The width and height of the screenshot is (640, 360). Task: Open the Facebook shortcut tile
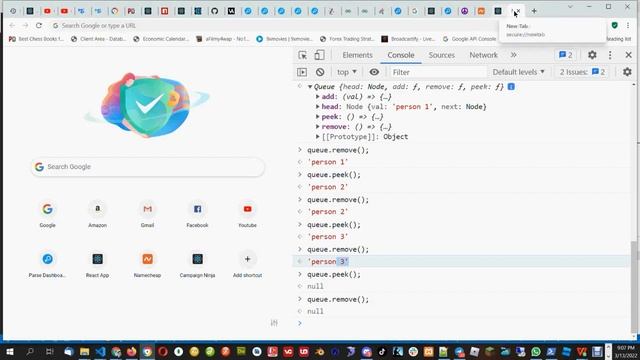pos(198,214)
